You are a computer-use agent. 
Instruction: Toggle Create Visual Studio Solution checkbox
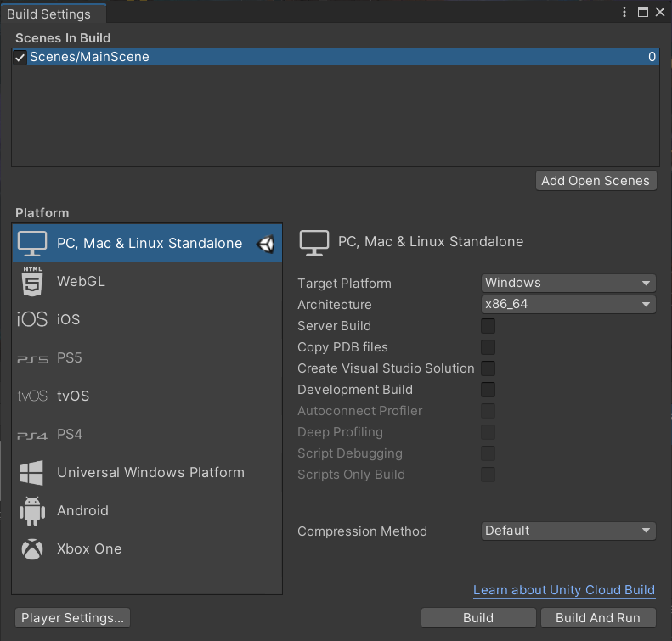(488, 368)
